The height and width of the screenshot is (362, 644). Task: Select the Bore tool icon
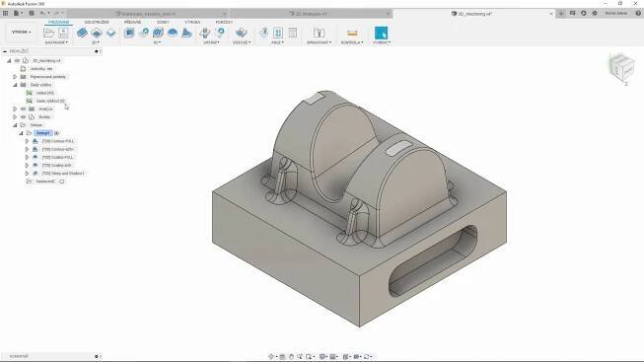click(221, 33)
